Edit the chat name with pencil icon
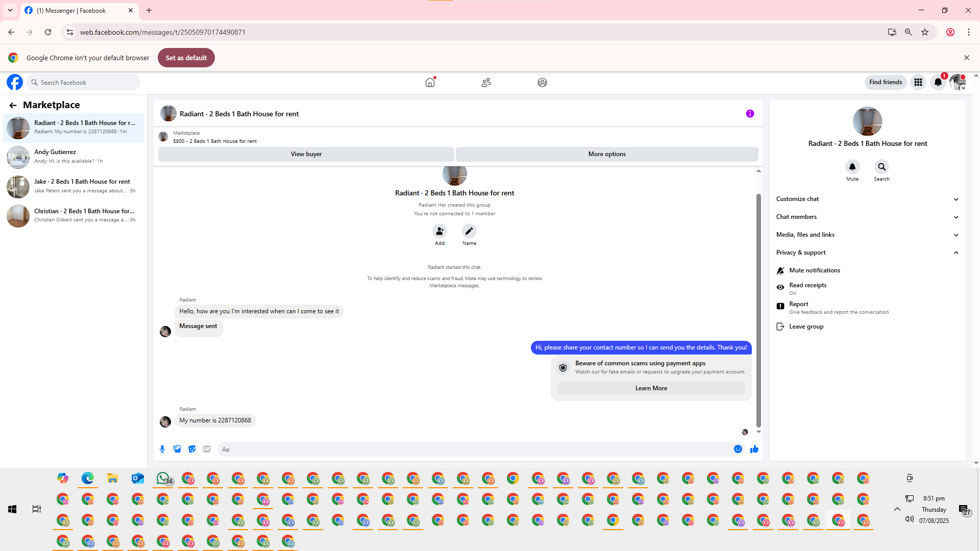This screenshot has height=551, width=980. coord(469,231)
